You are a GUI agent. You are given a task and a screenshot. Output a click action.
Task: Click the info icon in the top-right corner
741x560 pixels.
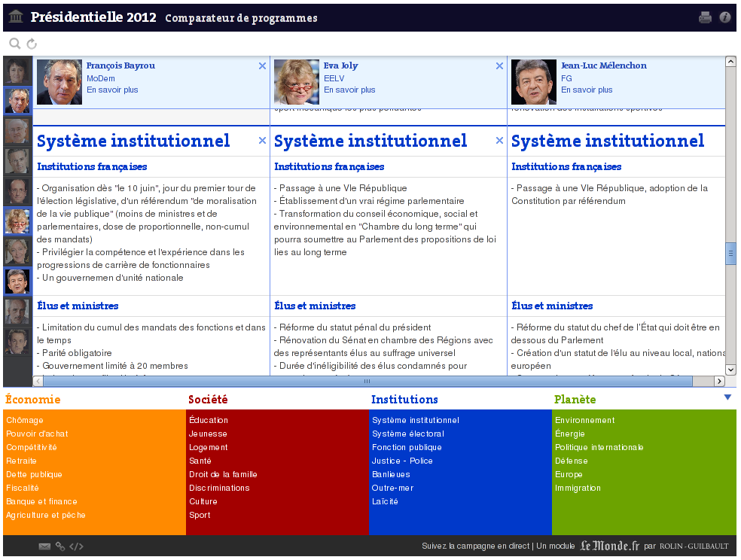724,16
